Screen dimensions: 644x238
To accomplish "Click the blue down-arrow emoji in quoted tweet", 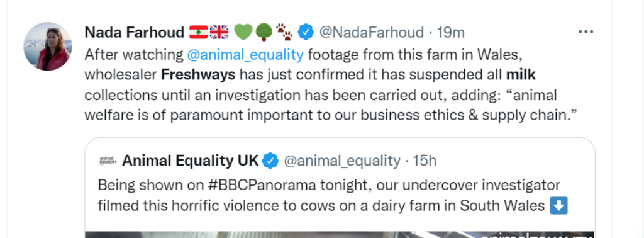I will [x=558, y=205].
